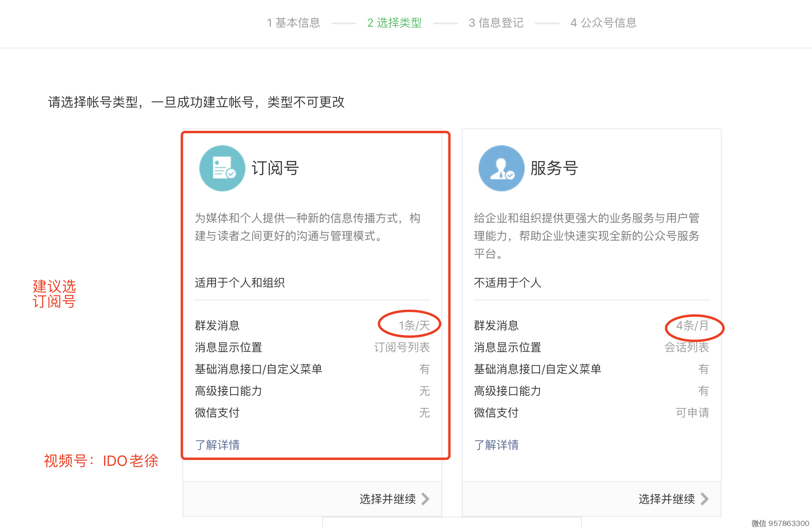Select 服务号 with 选择并继续 button
The height and width of the screenshot is (528, 812).
point(666,499)
